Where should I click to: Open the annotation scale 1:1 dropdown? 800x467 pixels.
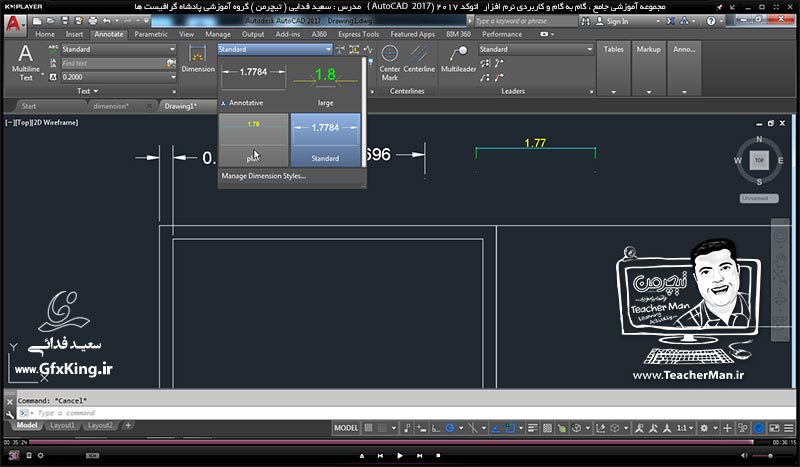pos(685,428)
